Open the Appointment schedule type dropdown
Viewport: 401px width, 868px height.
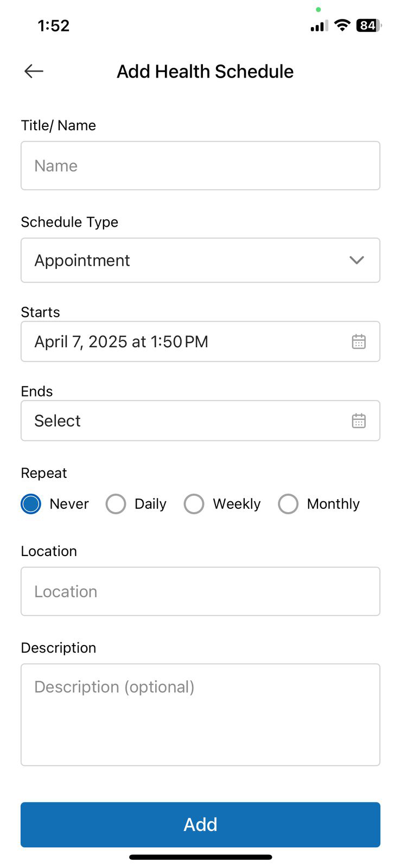click(x=184, y=260)
